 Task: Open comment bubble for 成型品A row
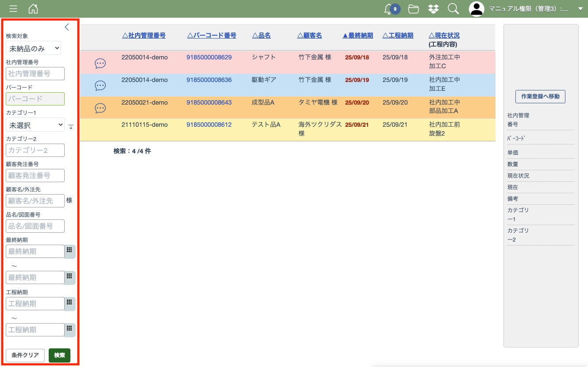pos(101,108)
